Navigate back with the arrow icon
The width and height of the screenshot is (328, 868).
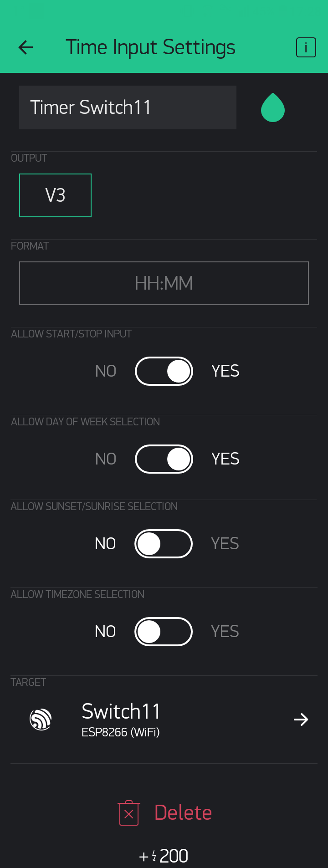26,47
